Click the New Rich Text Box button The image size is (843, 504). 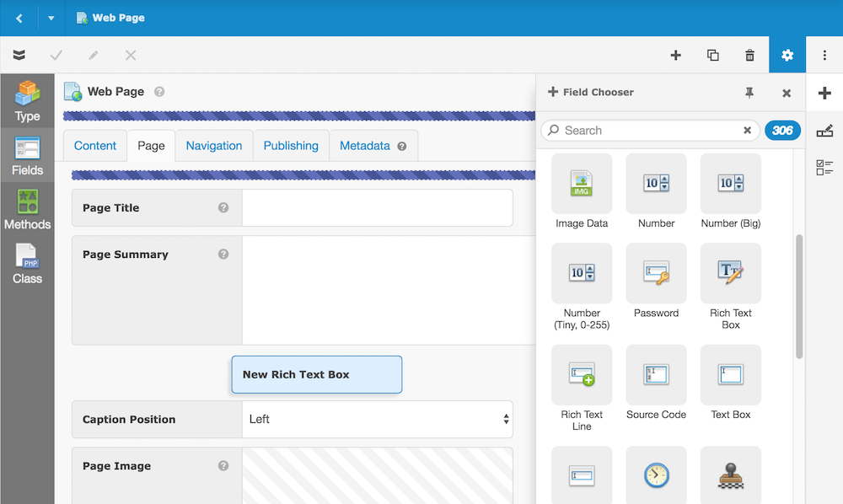pos(316,374)
